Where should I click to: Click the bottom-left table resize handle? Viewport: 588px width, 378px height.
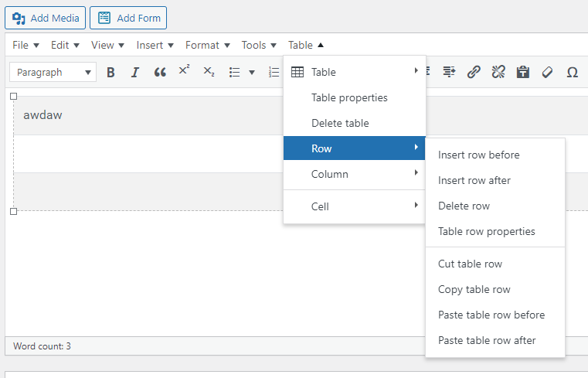13,212
